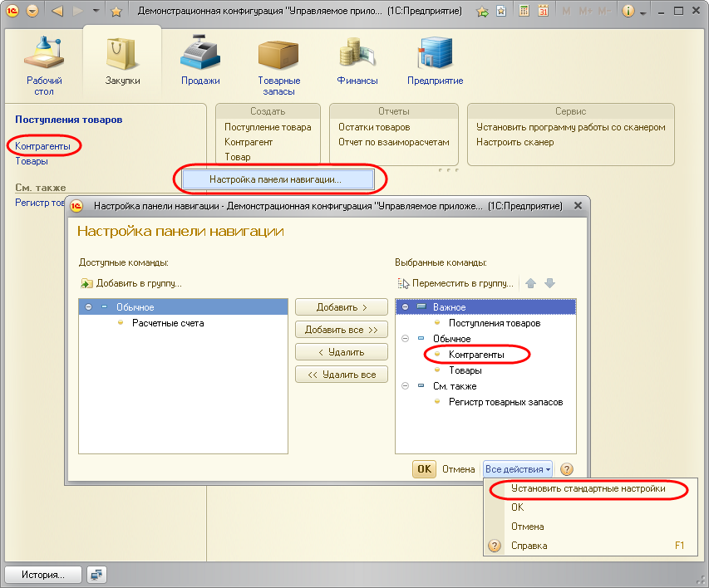This screenshot has height=588, width=709.
Task: Click the OK button in the dialog
Action: (x=424, y=469)
